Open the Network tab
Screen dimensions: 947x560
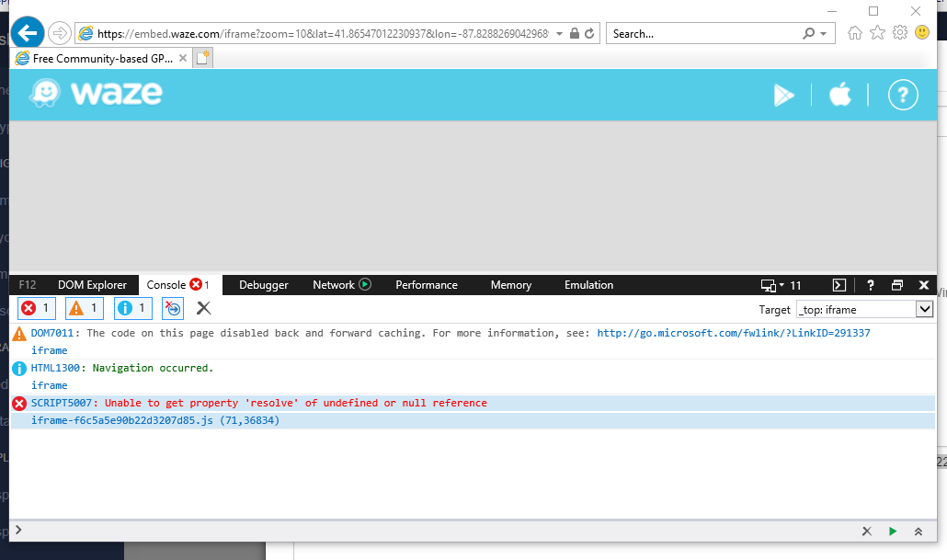coord(334,285)
